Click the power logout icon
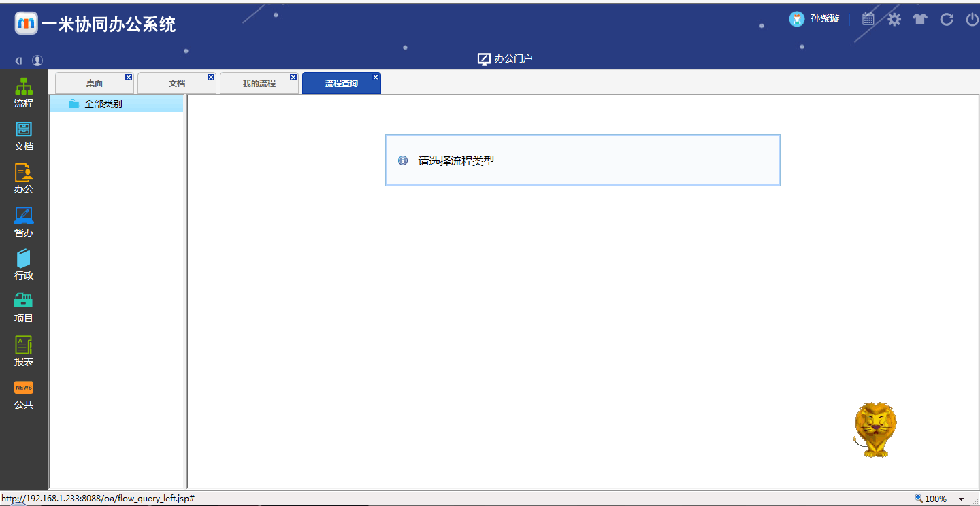 973,19
